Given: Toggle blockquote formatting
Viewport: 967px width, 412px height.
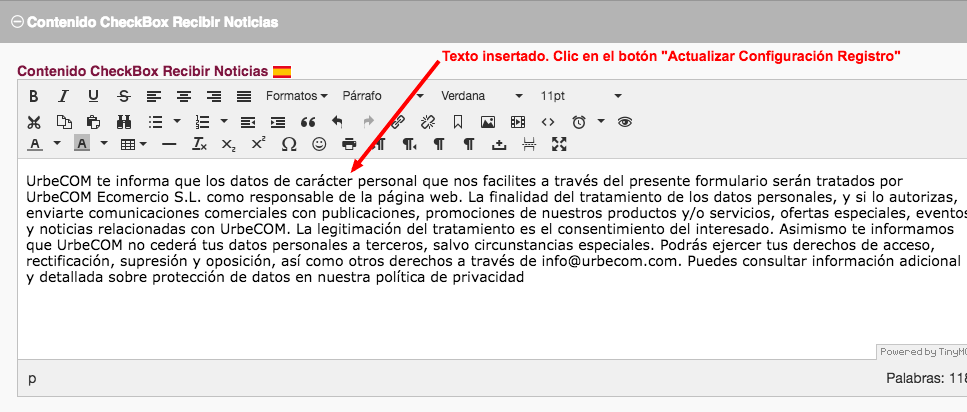Looking at the screenshot, I should point(308,122).
